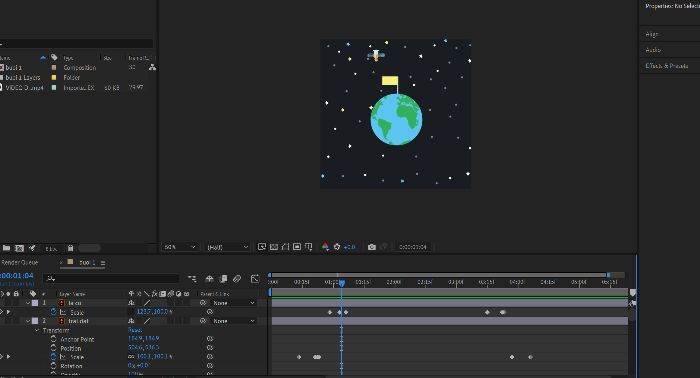Take a snapshot with the camera icon
The height and width of the screenshot is (378, 700).
click(x=371, y=247)
